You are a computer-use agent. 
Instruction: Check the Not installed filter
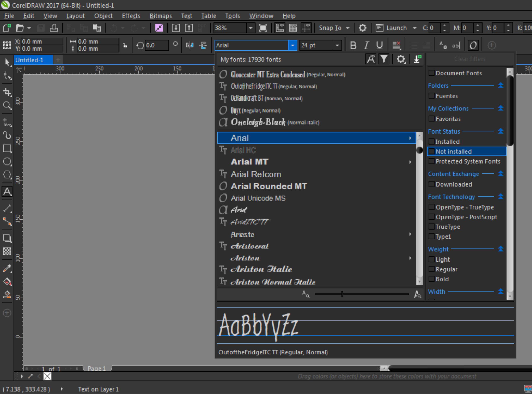point(431,151)
